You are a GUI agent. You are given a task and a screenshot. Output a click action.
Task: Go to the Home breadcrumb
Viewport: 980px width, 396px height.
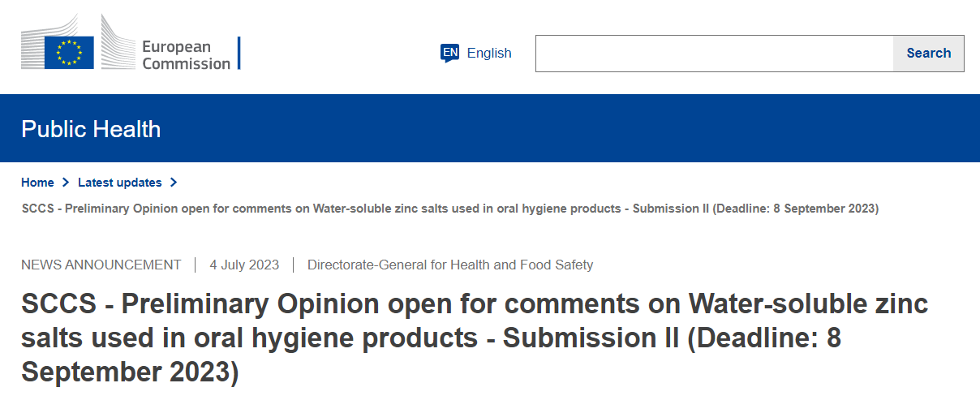(37, 183)
